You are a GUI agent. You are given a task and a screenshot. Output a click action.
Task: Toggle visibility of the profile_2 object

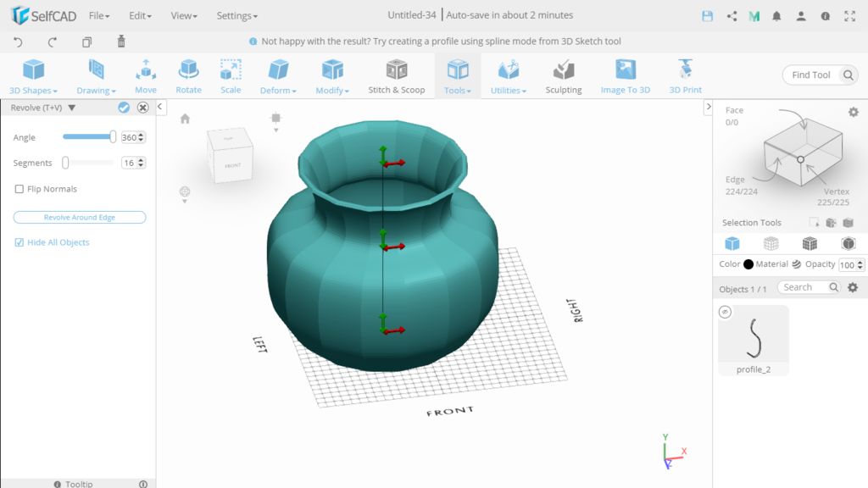pos(726,312)
